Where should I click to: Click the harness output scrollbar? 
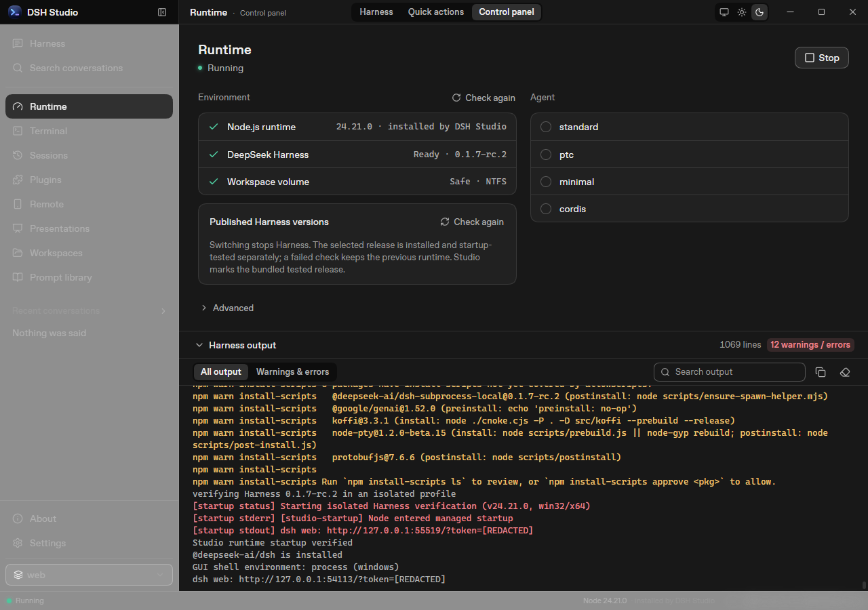coord(864,585)
